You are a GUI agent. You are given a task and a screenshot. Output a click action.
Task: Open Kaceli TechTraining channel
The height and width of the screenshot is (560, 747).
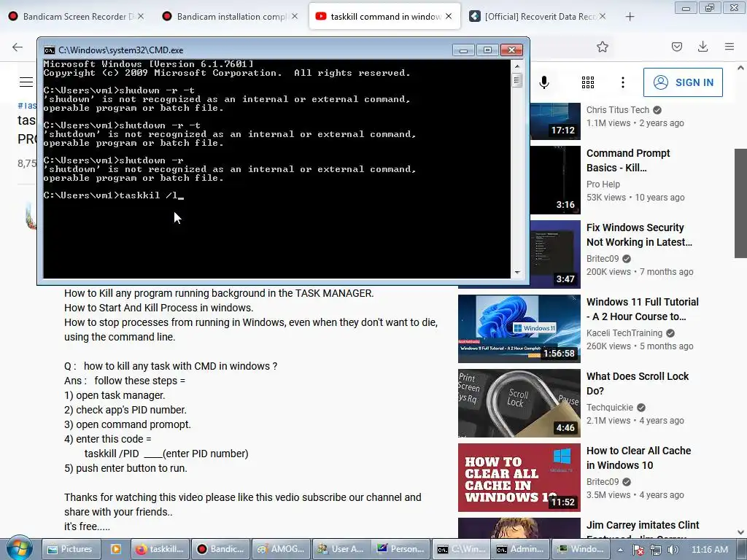click(x=624, y=332)
